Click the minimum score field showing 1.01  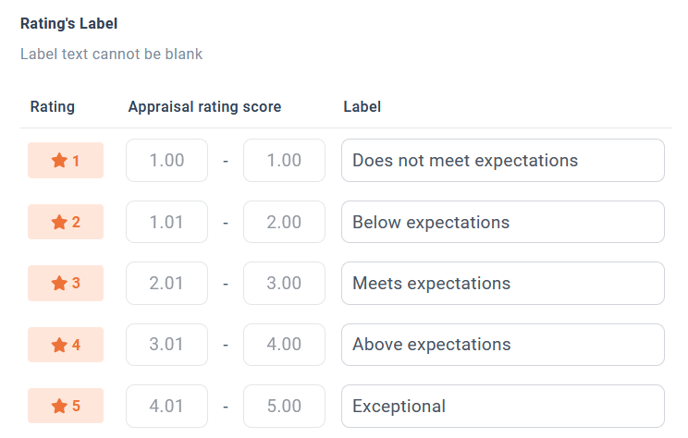[x=167, y=222]
